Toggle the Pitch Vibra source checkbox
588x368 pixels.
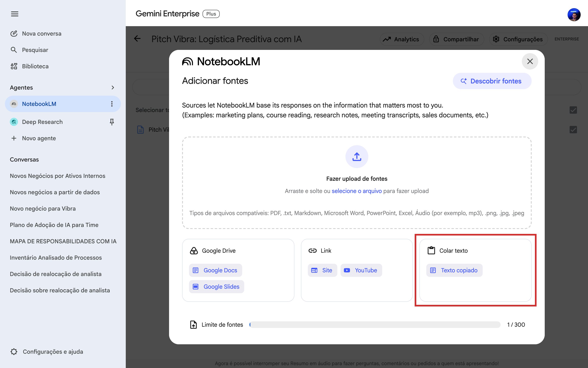point(573,129)
